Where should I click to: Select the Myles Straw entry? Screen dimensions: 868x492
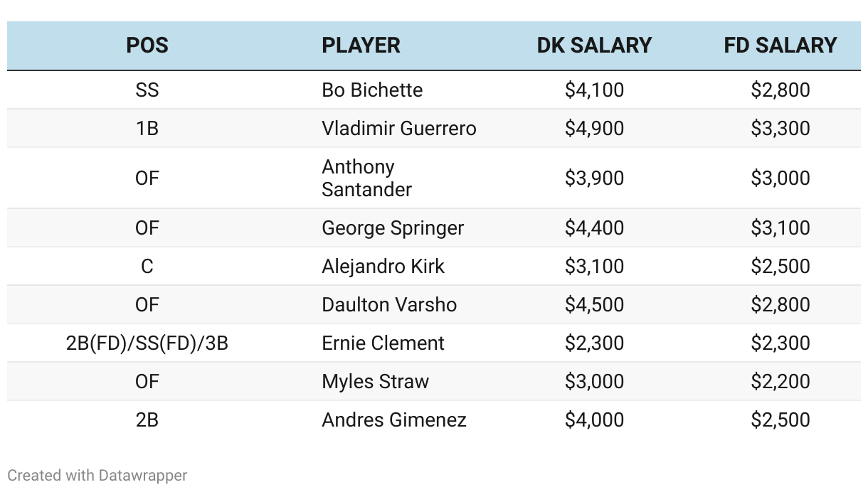(x=376, y=382)
